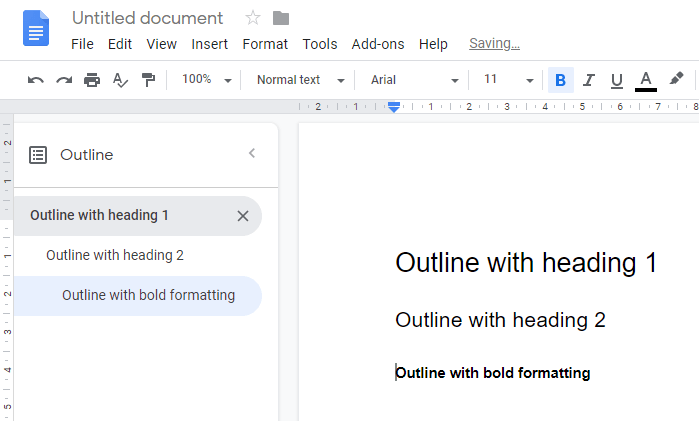Undo the last action
The height and width of the screenshot is (421, 699).
[x=36, y=80]
